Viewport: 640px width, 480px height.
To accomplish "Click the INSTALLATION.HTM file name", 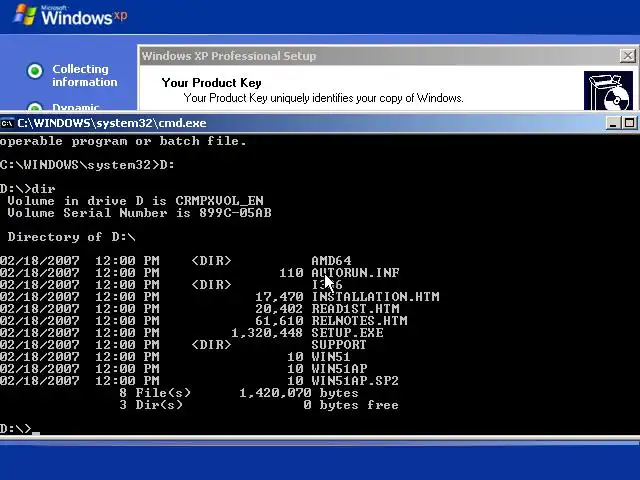I will [x=375, y=297].
